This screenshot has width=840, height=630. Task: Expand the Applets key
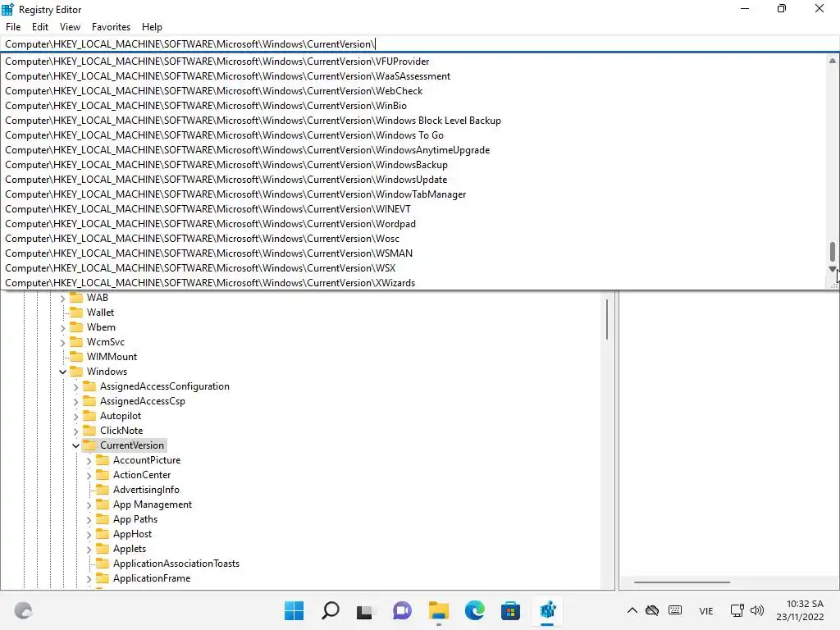(89, 549)
